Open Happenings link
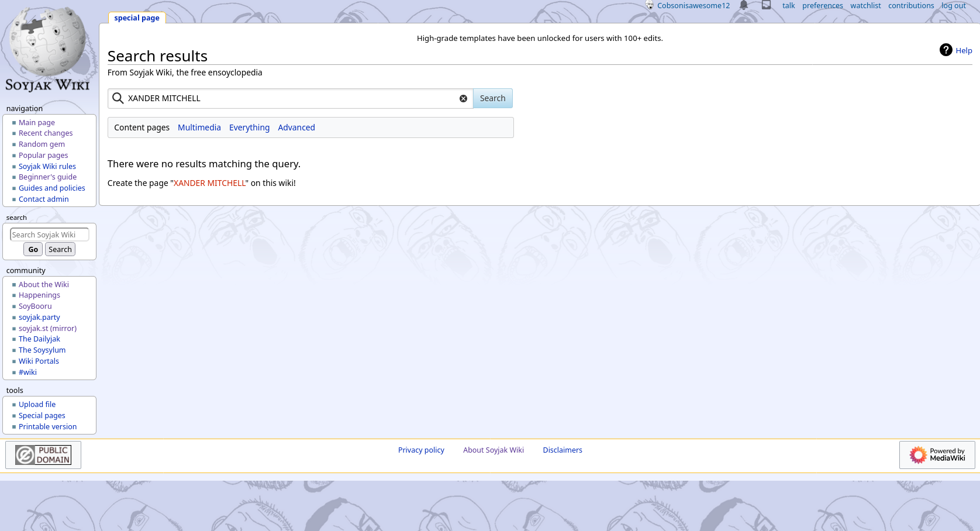Image resolution: width=980 pixels, height=531 pixels. pyautogui.click(x=39, y=295)
